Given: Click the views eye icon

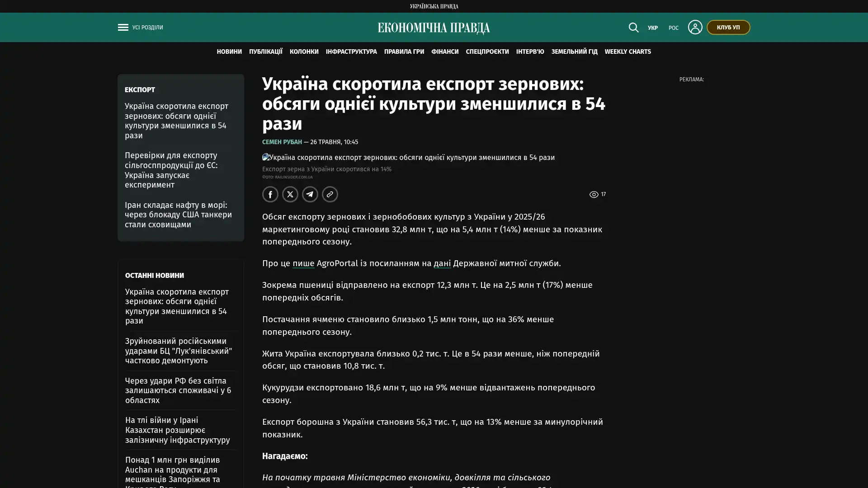Looking at the screenshot, I should (x=594, y=194).
